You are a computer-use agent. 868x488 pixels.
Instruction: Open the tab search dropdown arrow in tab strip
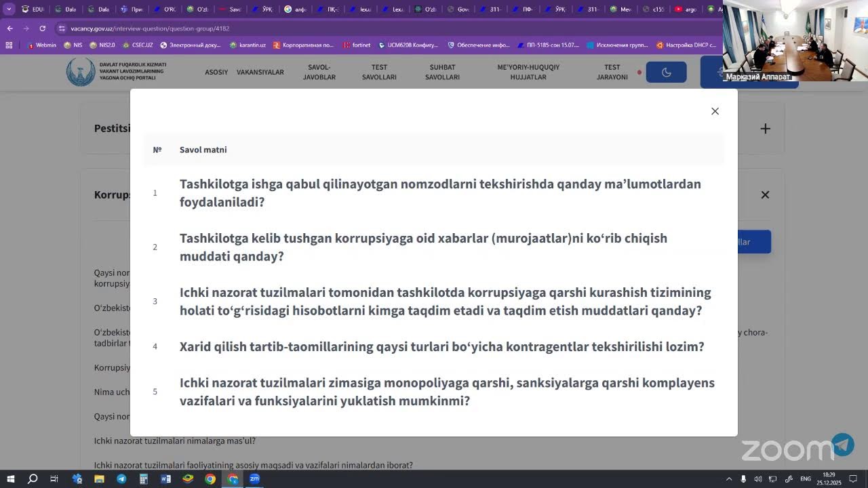pos(9,9)
